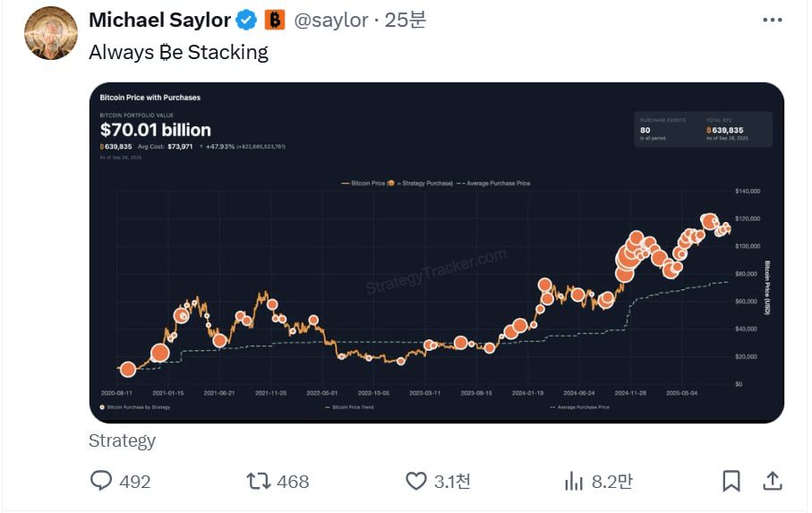This screenshot has height=513, width=812.
Task: Click the largest purchase bubble near 2024-11-28
Action: click(627, 258)
